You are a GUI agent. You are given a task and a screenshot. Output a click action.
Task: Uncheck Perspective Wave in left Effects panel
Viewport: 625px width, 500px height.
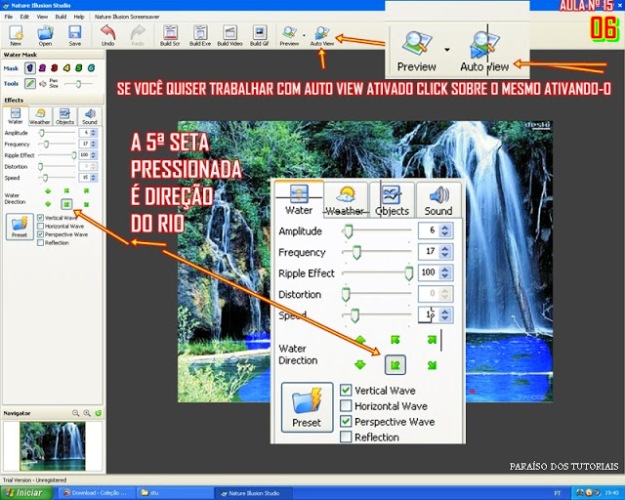click(x=40, y=234)
